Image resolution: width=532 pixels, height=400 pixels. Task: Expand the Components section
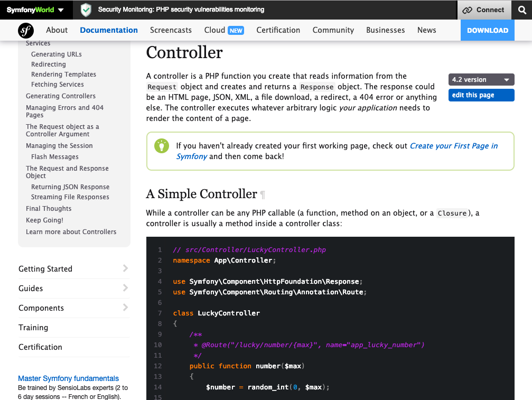pos(73,308)
